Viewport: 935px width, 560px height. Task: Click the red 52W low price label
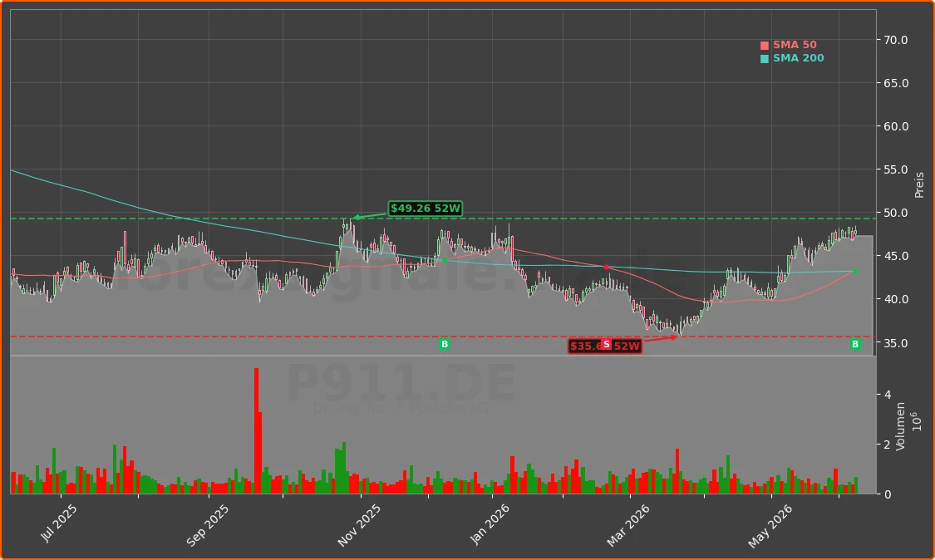point(605,346)
